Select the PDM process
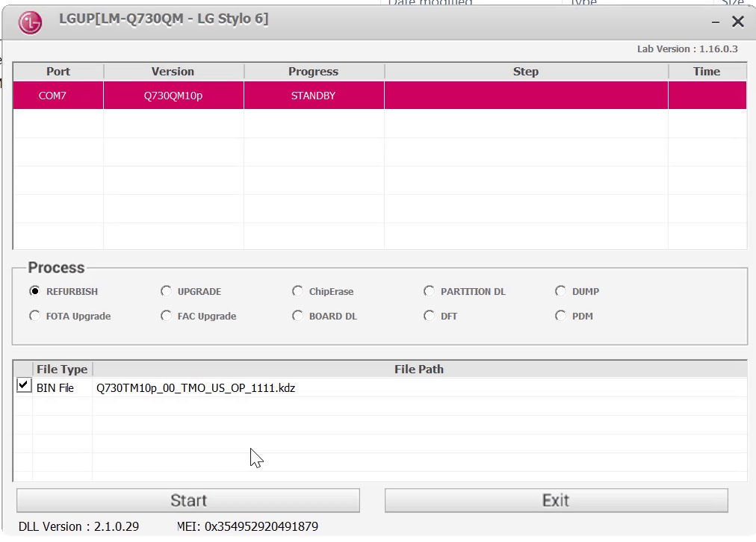756x542 pixels. coord(561,315)
